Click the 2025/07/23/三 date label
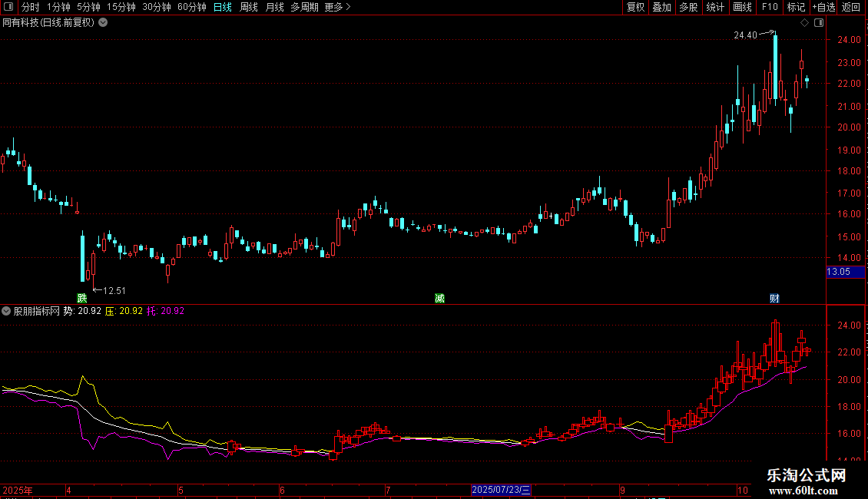Screen dimensions: 868x499 pyautogui.click(x=501, y=490)
